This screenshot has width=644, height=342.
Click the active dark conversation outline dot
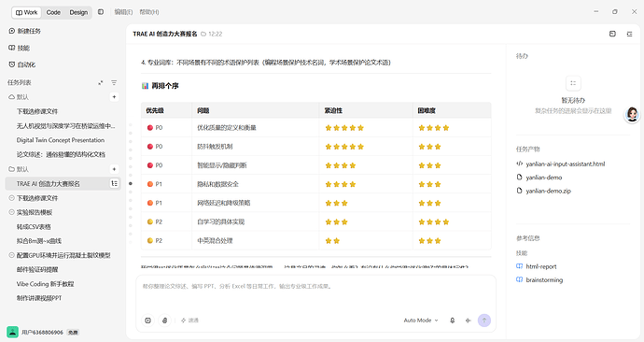(131, 183)
